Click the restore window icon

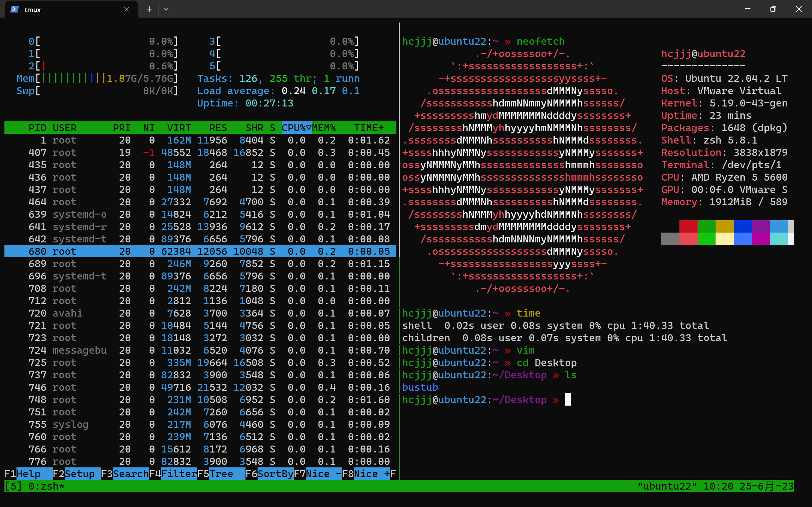pyautogui.click(x=773, y=9)
